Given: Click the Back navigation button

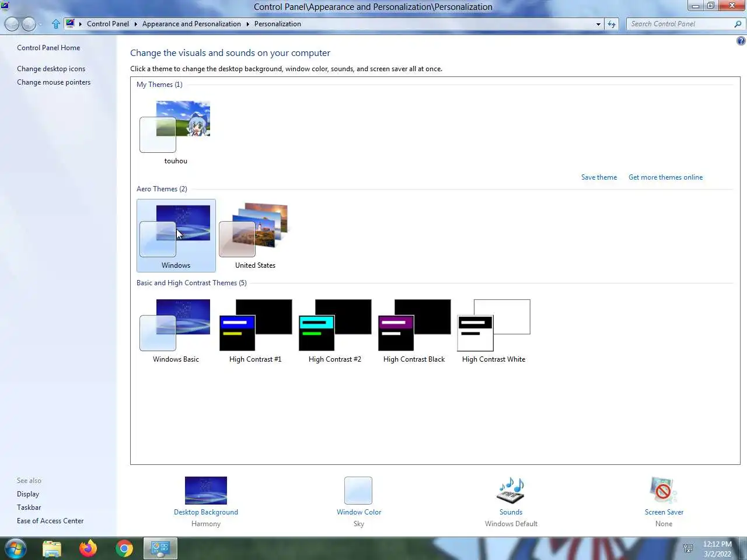Looking at the screenshot, I should 12,24.
